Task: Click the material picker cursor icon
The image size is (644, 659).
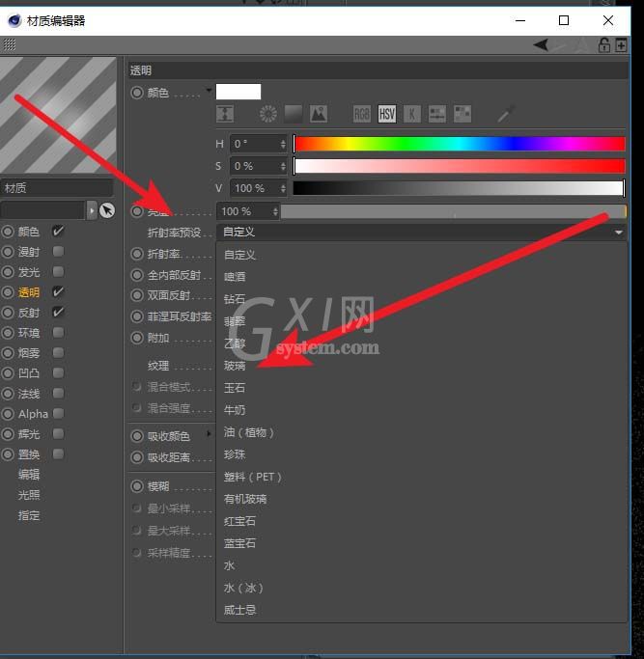Action: 107,210
